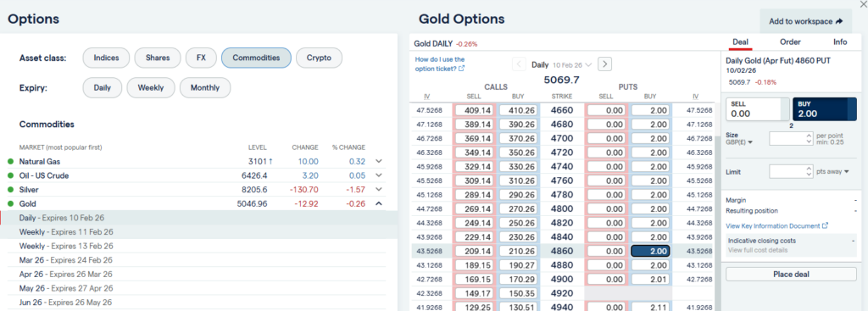868x311 pixels.
Task: Click the Oil - US Crude market name
Action: point(44,175)
